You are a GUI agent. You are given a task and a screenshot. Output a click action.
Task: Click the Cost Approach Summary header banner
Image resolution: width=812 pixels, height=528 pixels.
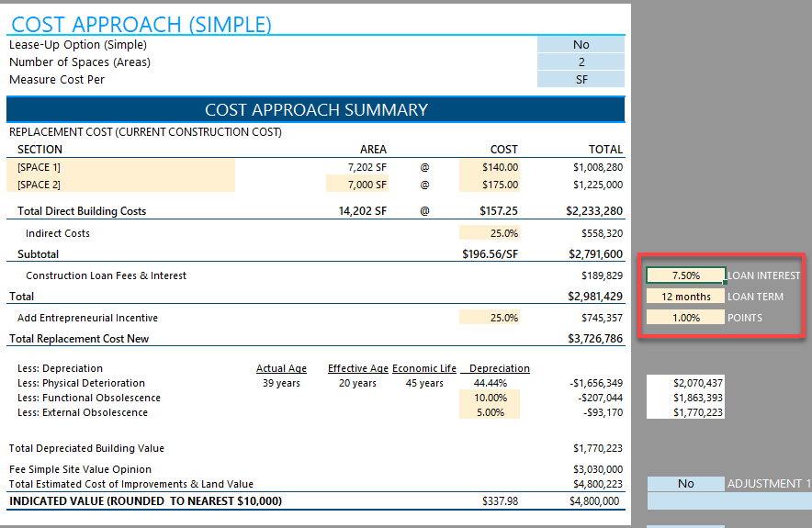pyautogui.click(x=316, y=110)
